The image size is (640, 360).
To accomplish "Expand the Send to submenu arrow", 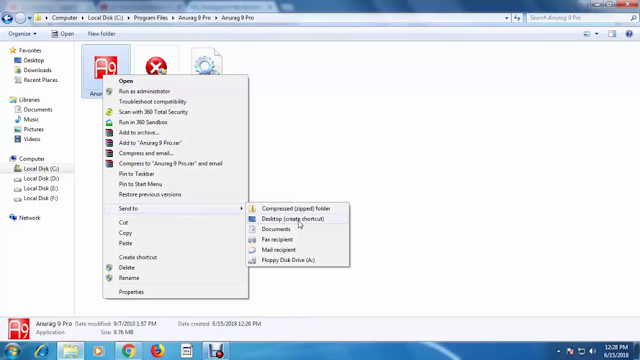I will 241,209.
